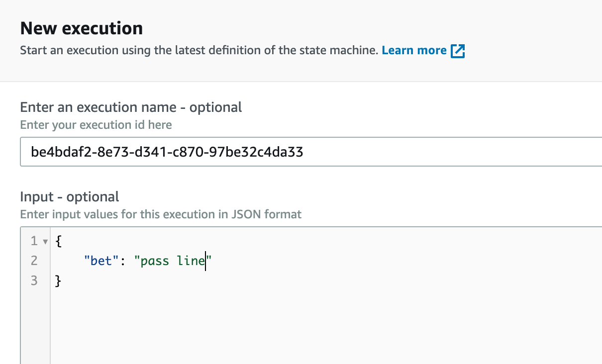Click the "Input - optional" label

pyautogui.click(x=70, y=196)
